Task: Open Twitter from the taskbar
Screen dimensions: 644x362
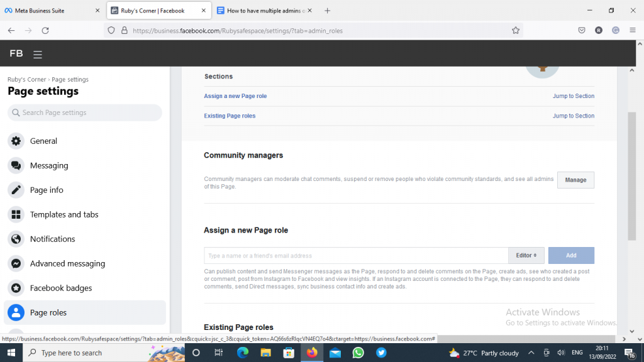Action: [x=381, y=353]
